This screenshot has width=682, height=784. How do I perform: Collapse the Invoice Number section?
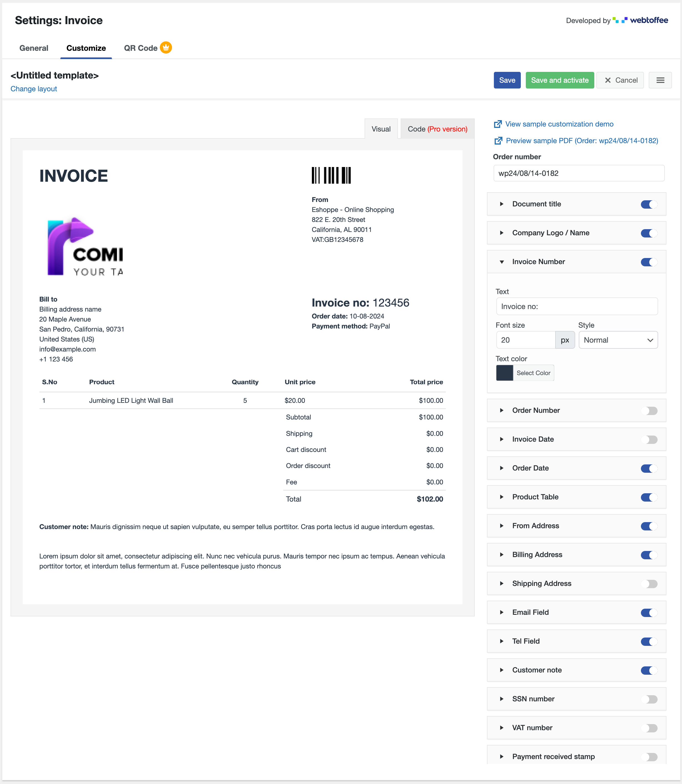tap(502, 262)
